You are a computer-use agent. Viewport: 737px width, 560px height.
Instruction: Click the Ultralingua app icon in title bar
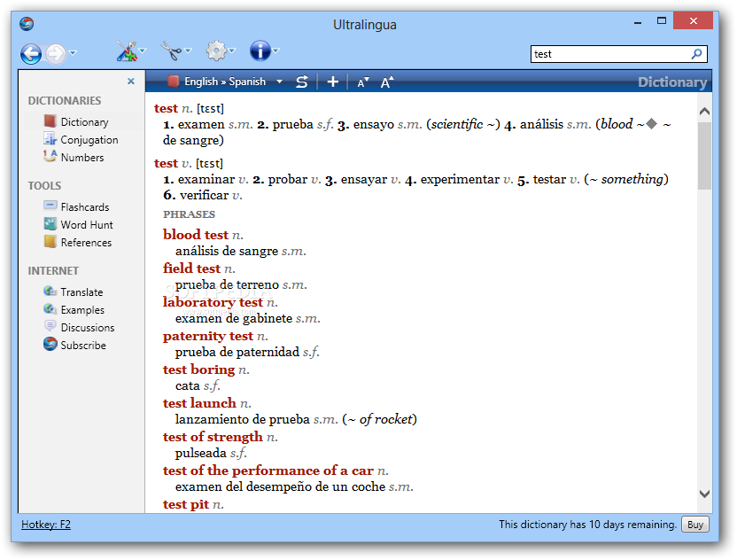[27, 24]
